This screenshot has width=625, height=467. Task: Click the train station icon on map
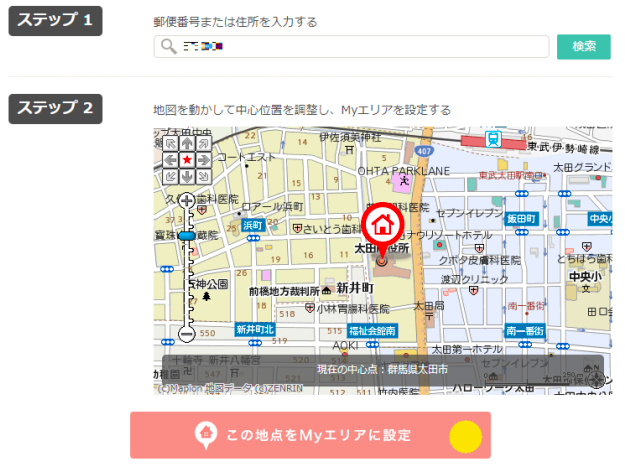493,139
